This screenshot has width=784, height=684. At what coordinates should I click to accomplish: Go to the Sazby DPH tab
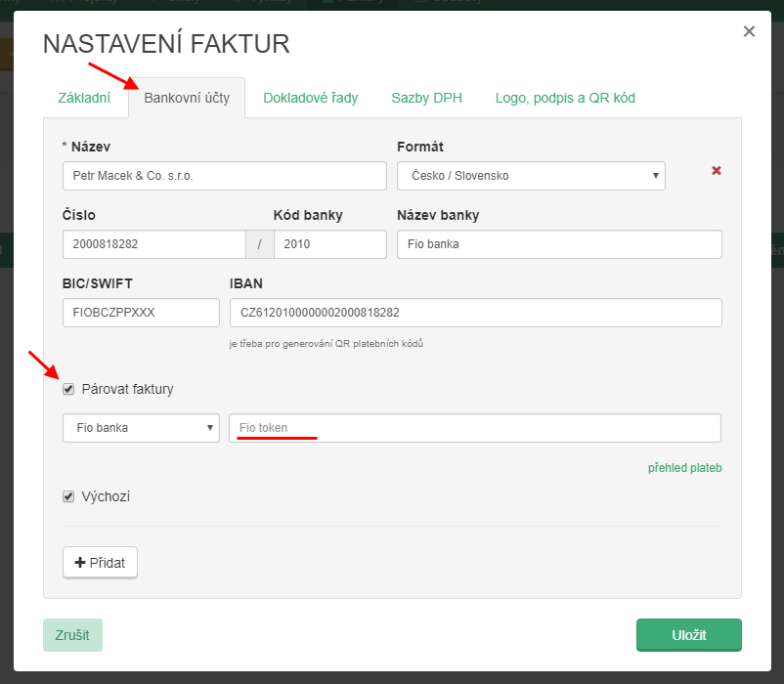coord(426,98)
